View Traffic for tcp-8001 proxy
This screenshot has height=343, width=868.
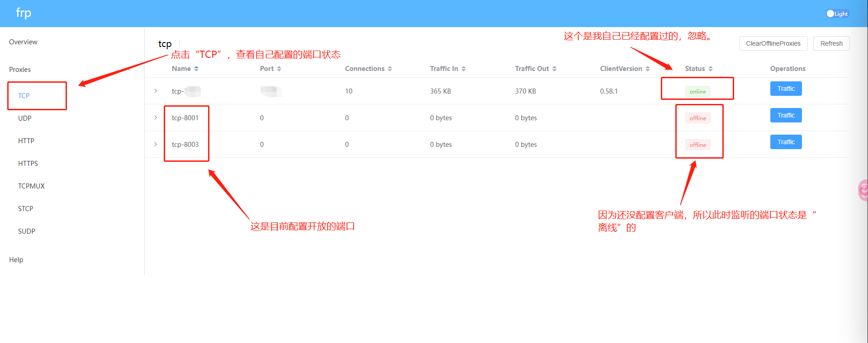click(x=786, y=115)
